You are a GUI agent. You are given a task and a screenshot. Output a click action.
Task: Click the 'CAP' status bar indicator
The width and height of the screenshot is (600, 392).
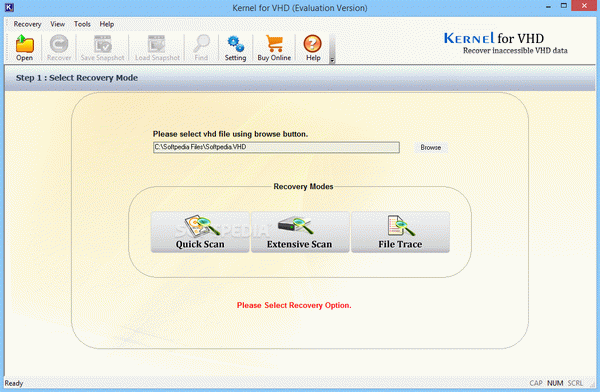(536, 383)
